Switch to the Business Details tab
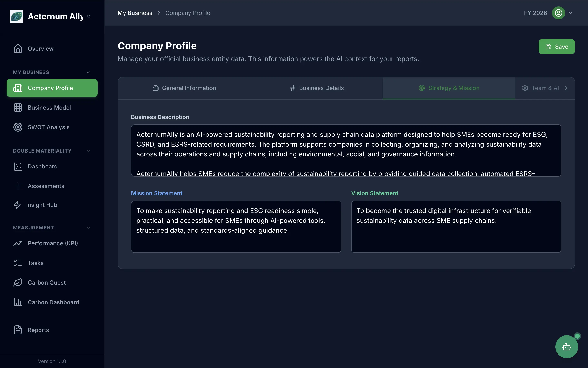The height and width of the screenshot is (368, 588). pos(317,88)
